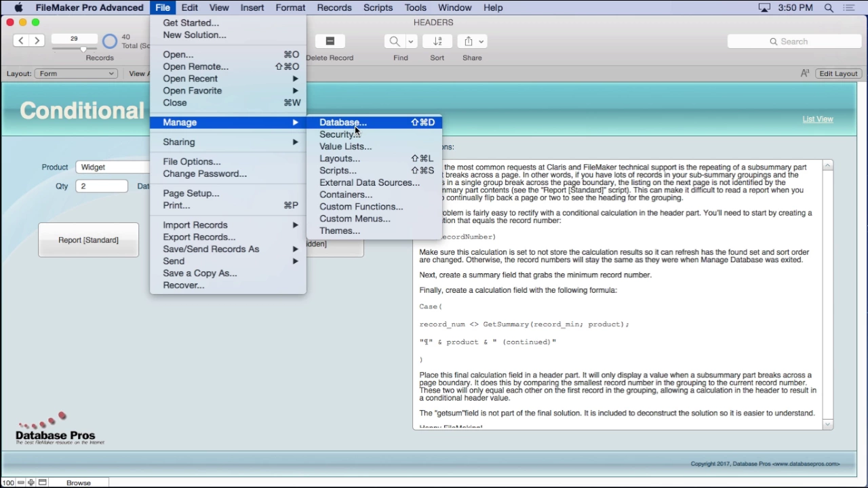Click the Report [Standard] button

pos(88,240)
